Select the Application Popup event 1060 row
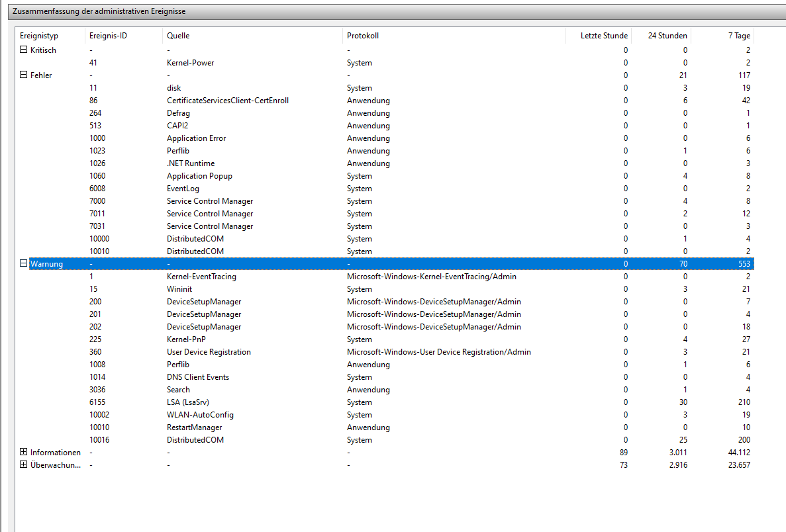This screenshot has height=532, width=786. point(385,176)
